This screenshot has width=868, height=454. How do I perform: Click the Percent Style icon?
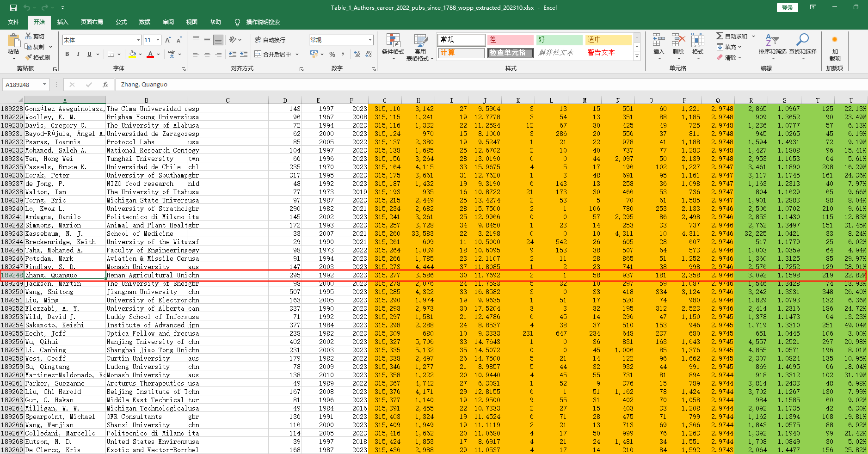coord(332,54)
